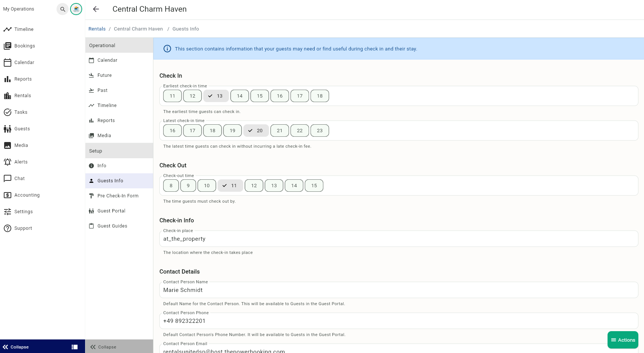Viewport: 644px width, 353px height.
Task: Open Chat in the main sidebar
Action: click(x=43, y=179)
